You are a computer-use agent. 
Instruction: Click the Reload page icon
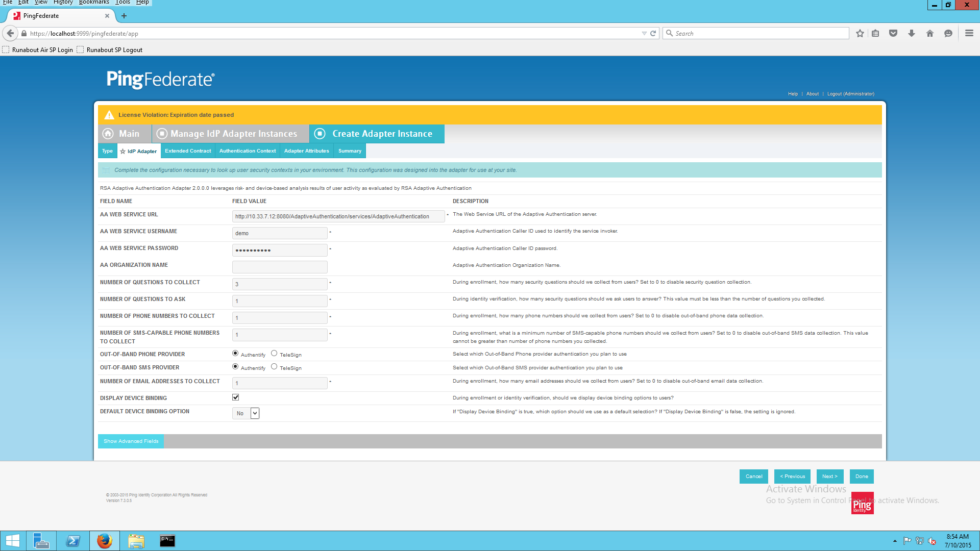pos(653,33)
